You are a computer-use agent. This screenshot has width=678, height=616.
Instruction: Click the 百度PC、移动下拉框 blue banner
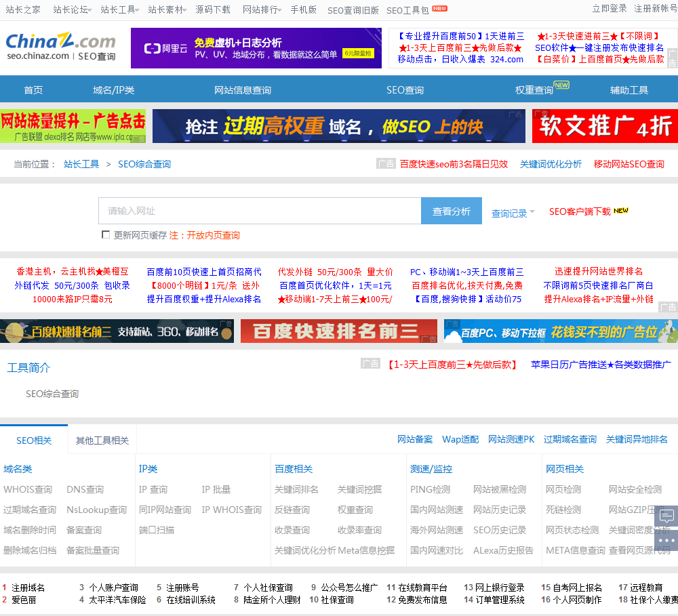pyautogui.click(x=561, y=331)
